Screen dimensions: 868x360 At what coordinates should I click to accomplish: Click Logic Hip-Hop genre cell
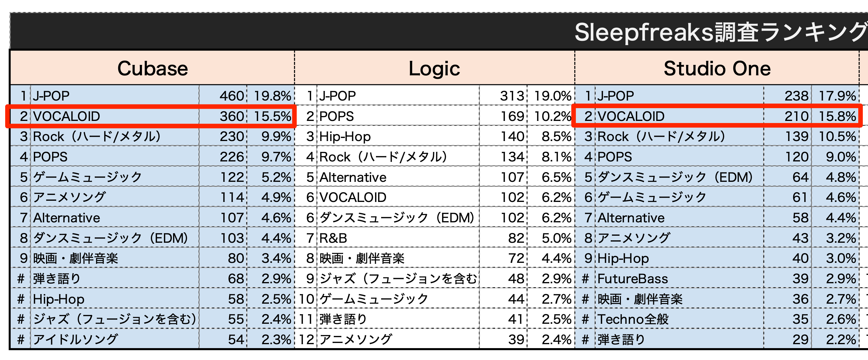click(398, 136)
